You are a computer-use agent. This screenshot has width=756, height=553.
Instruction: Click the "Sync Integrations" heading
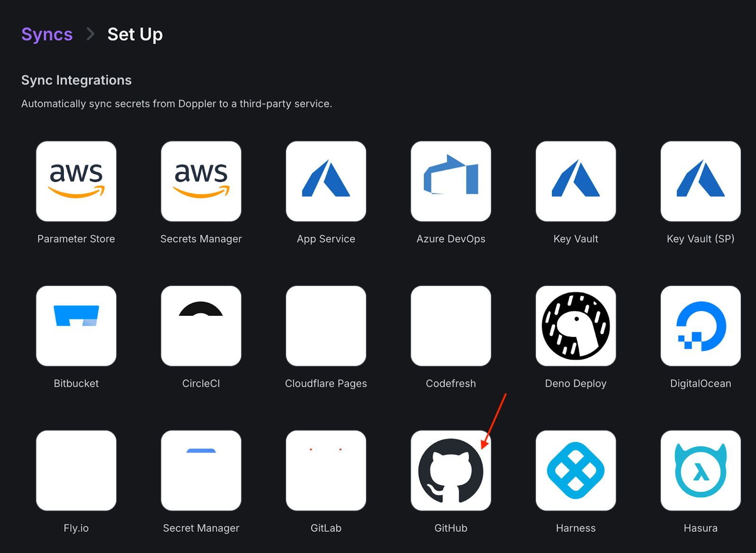[x=77, y=80]
